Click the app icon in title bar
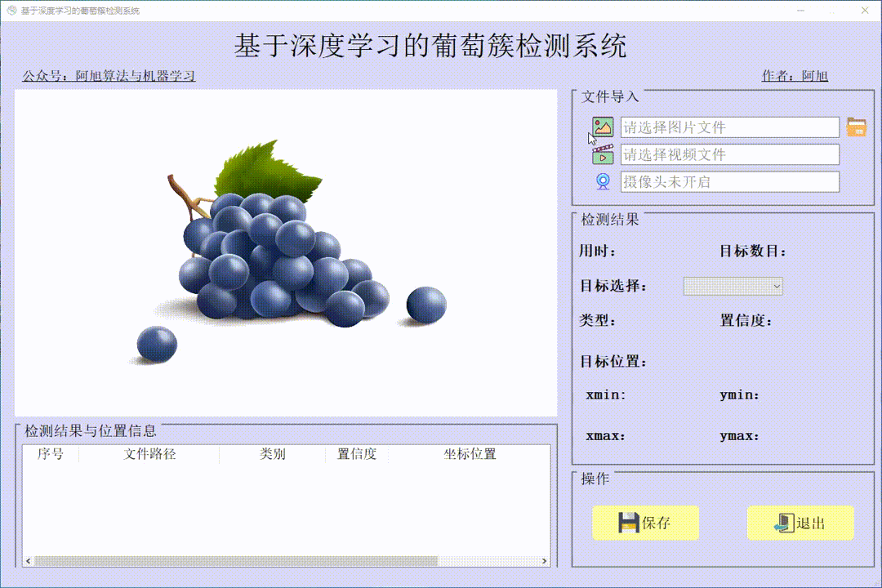882x588 pixels. pyautogui.click(x=11, y=10)
